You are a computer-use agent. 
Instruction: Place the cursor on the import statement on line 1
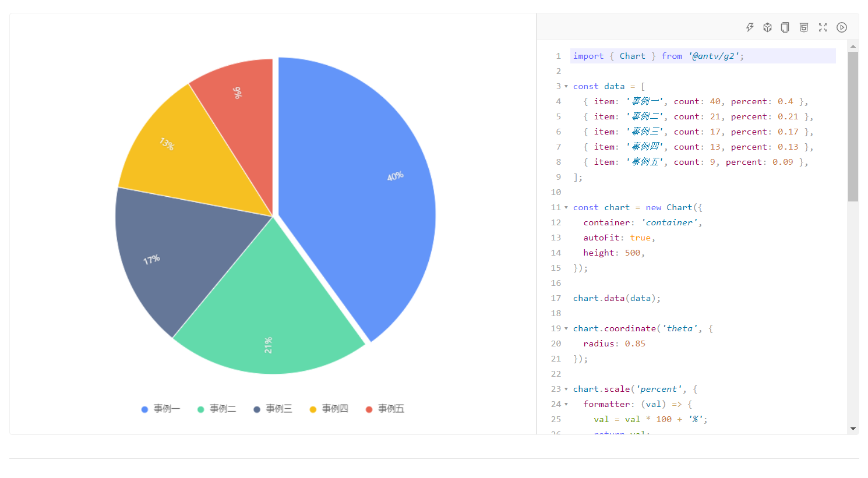tap(658, 56)
